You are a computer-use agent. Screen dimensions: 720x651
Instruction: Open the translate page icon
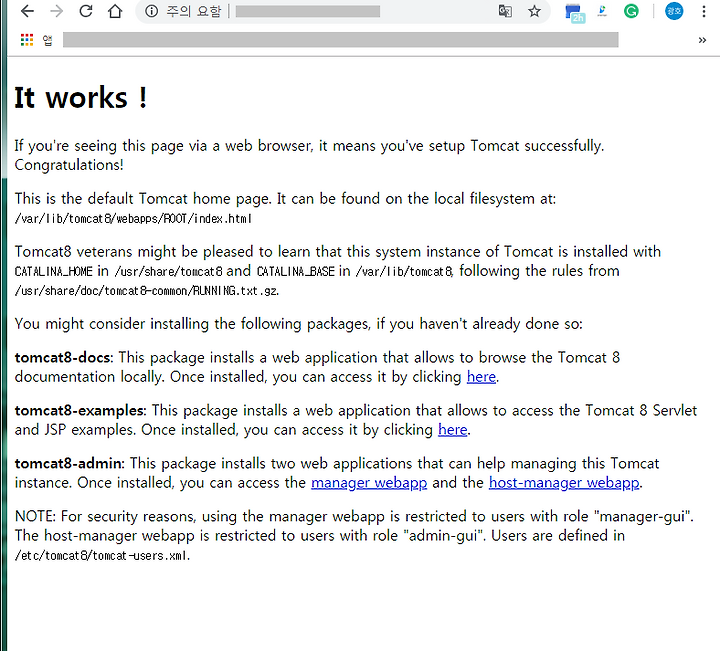click(x=505, y=11)
